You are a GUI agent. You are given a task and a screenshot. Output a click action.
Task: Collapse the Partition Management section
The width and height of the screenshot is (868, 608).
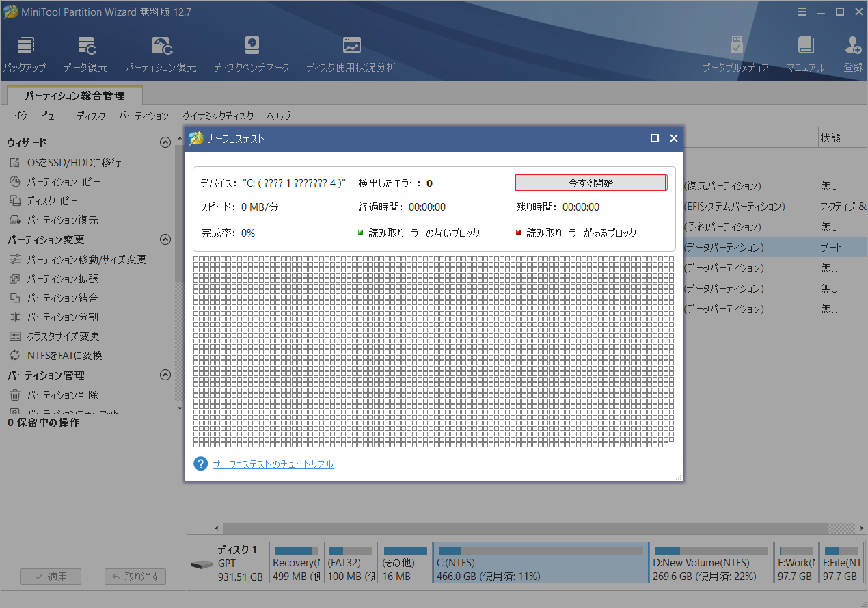165,375
